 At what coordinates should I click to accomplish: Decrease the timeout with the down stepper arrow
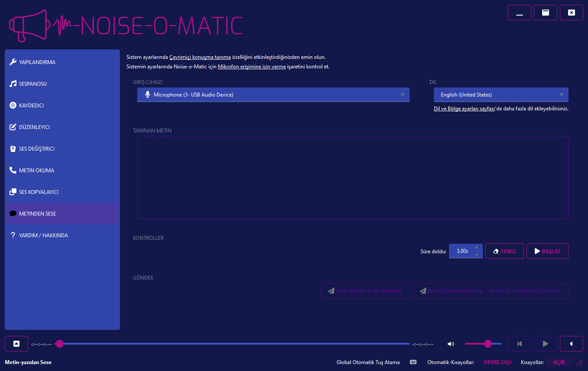pyautogui.click(x=477, y=255)
